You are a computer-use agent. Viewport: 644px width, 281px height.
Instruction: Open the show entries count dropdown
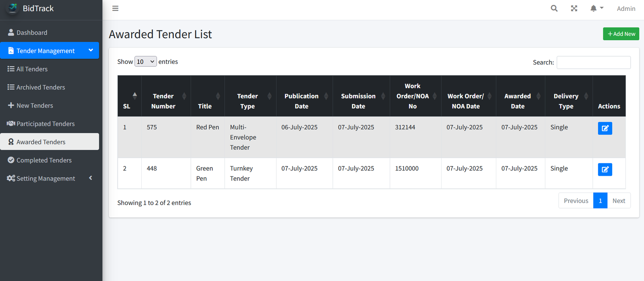tap(145, 62)
